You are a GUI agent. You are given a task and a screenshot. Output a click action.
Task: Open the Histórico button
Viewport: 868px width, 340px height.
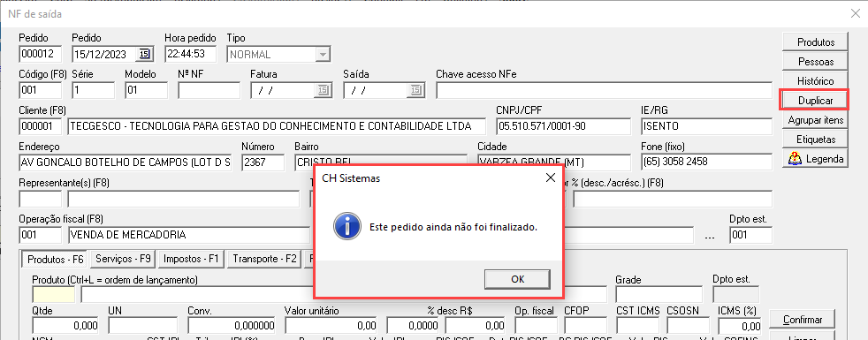[x=816, y=81]
